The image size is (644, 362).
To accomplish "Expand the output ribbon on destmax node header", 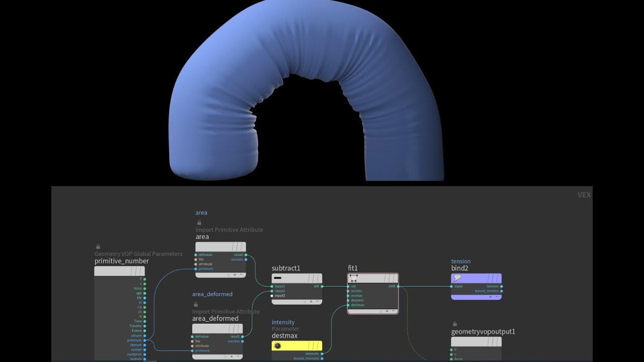I will click(x=314, y=345).
